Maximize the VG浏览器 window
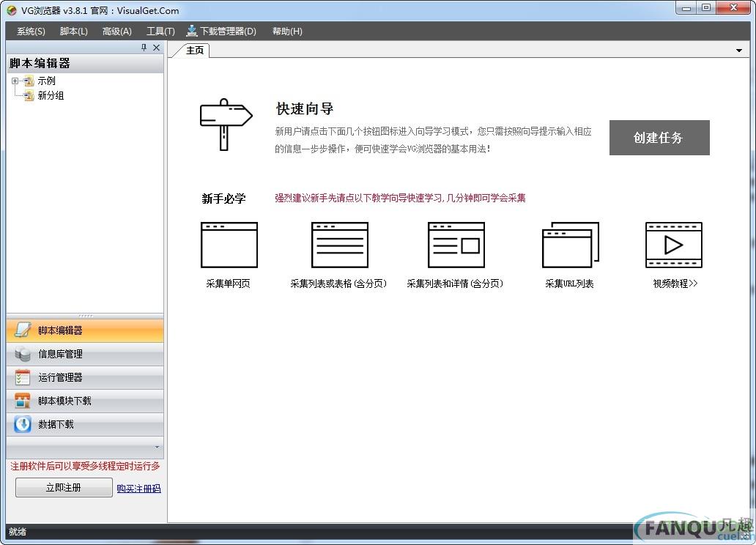The width and height of the screenshot is (756, 545). [x=706, y=8]
